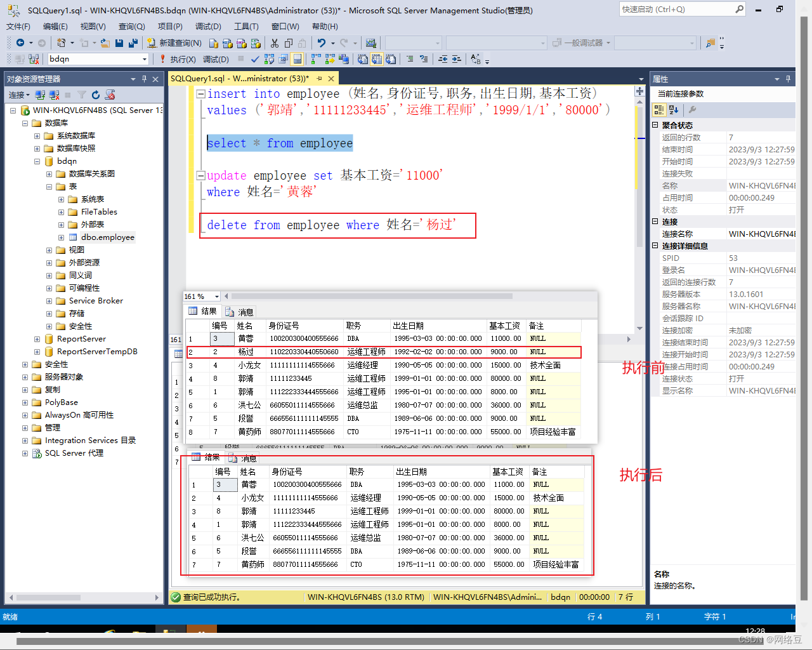Click cell 杨过 in upper results
This screenshot has height=650, width=812.
pyautogui.click(x=246, y=352)
